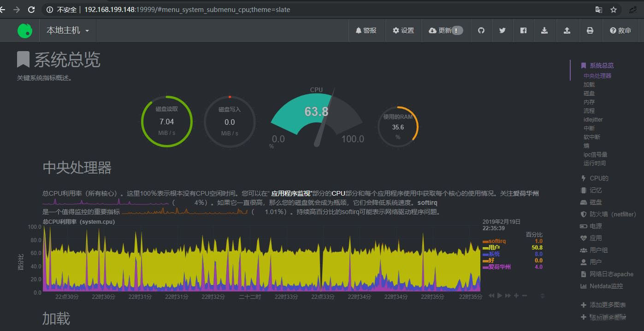Click the download snapshot icon
The width and height of the screenshot is (644, 331).
pyautogui.click(x=544, y=30)
